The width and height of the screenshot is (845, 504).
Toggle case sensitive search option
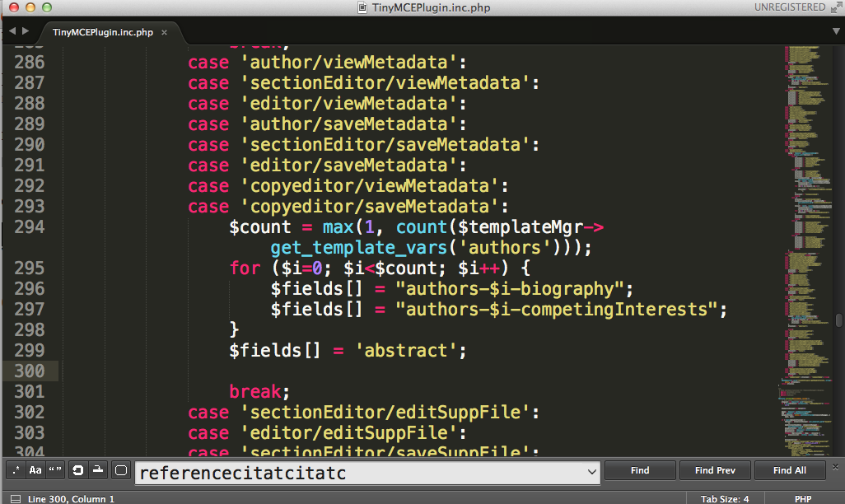point(35,470)
